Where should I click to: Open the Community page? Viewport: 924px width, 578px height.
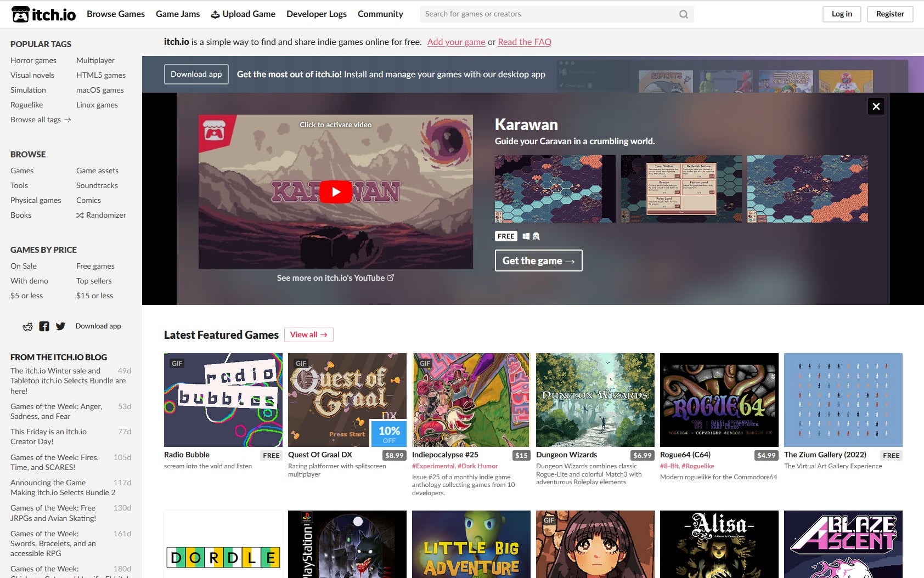point(380,14)
